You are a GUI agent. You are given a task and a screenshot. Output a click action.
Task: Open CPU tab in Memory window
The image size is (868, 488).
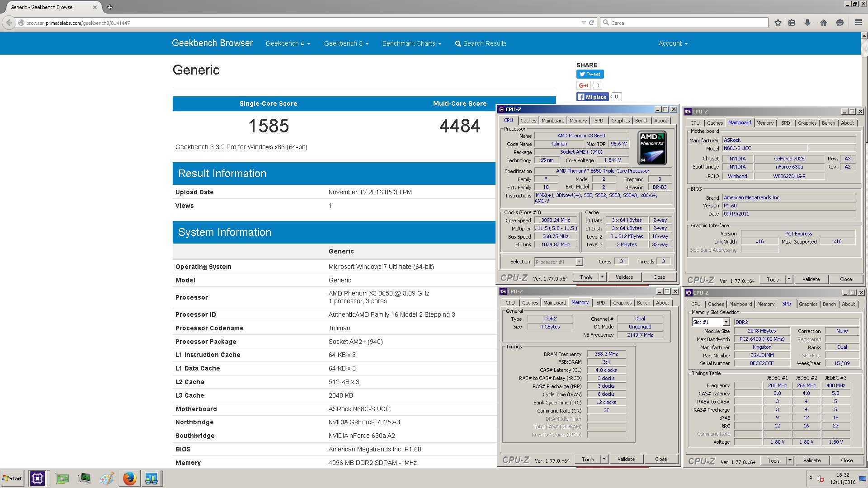[510, 303]
